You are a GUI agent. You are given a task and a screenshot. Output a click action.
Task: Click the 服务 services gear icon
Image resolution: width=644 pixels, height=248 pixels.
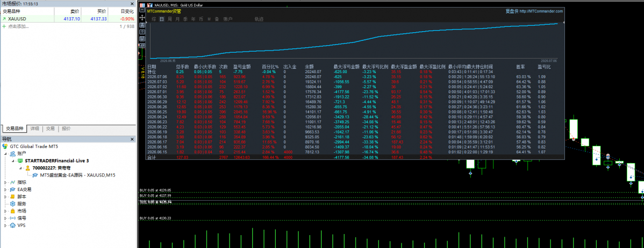13,203
